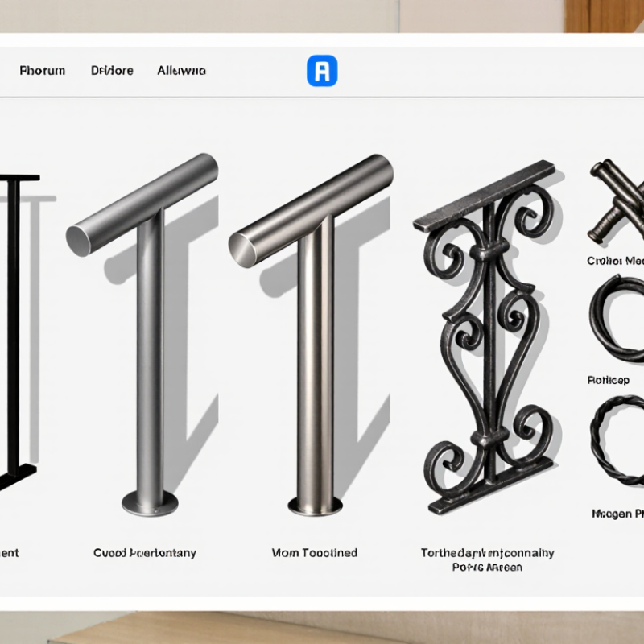Click the Cuood Poerlontany label

145,553
